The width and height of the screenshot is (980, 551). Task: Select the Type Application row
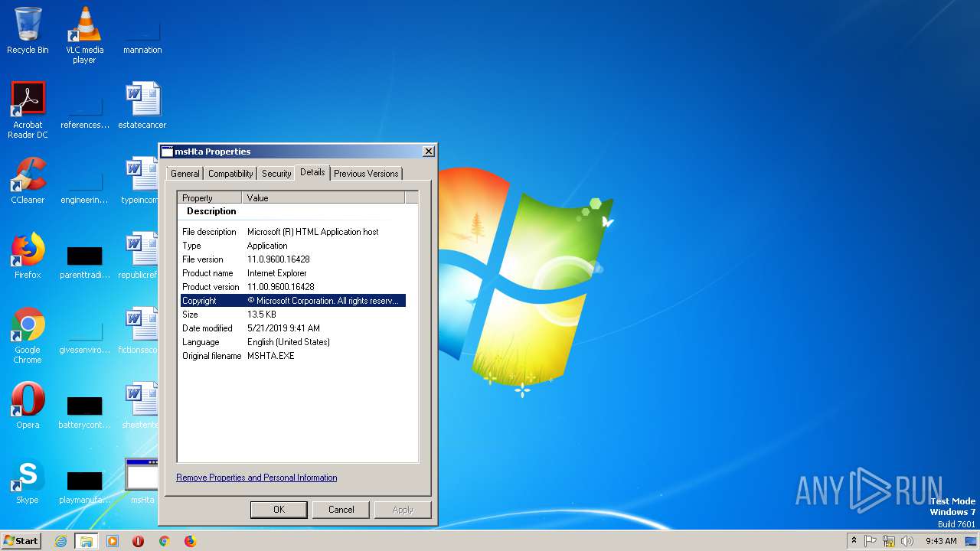pyautogui.click(x=293, y=246)
